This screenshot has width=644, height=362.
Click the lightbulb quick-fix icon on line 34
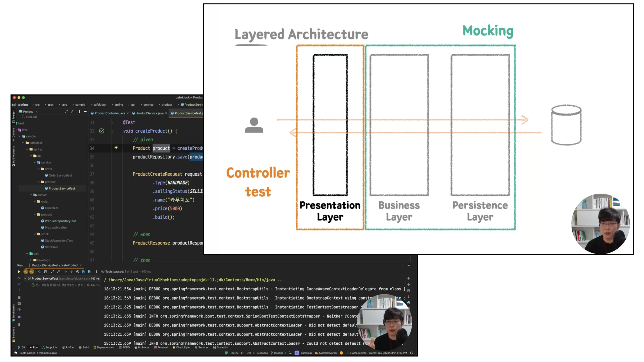click(x=116, y=148)
